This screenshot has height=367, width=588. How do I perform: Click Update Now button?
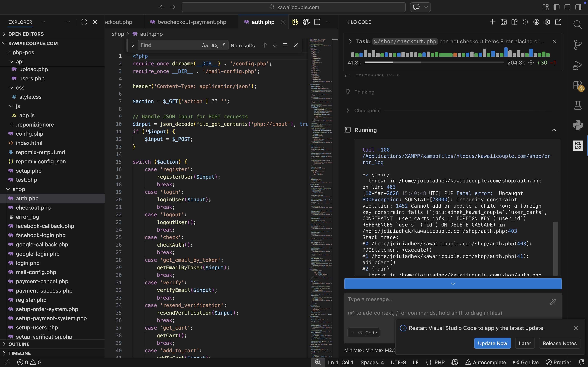tap(492, 343)
